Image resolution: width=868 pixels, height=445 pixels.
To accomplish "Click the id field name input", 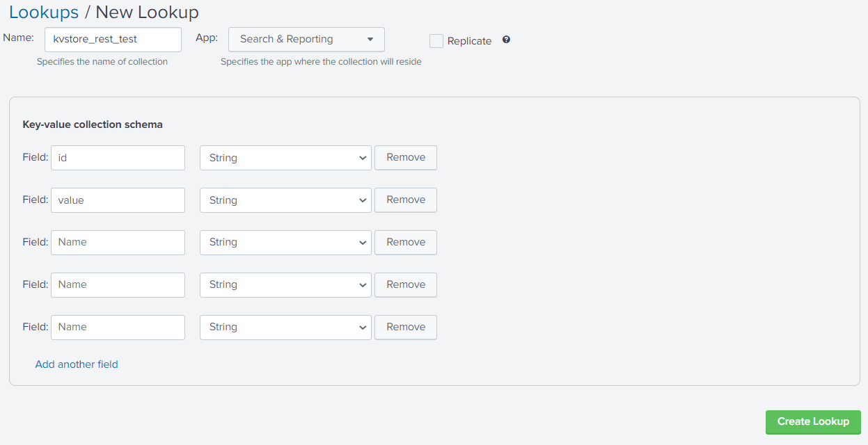I will (118, 157).
